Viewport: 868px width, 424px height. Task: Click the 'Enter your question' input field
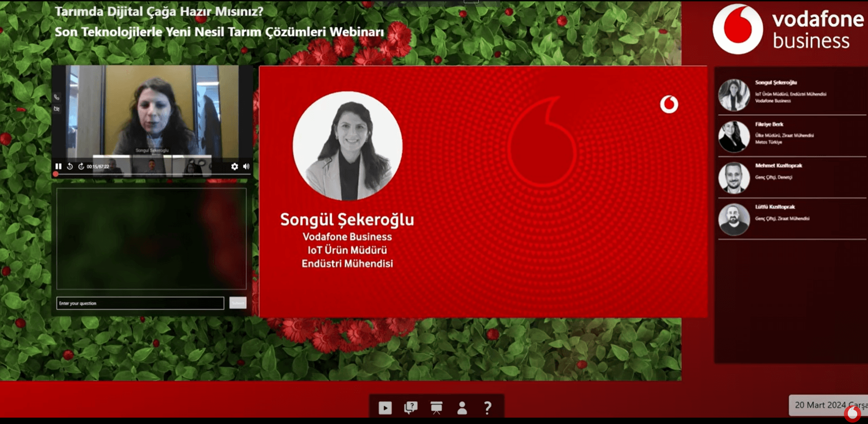[x=140, y=303]
